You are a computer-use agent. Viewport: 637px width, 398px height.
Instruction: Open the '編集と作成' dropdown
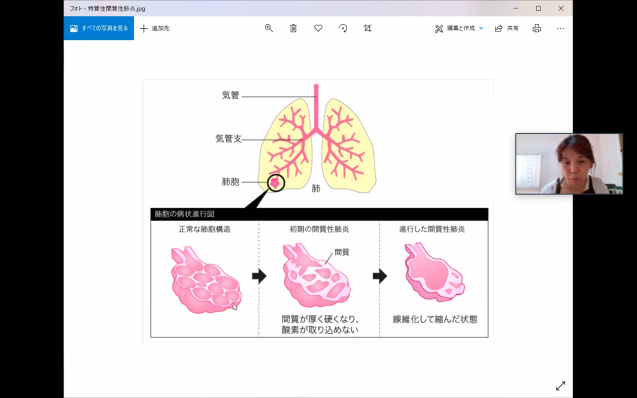coord(459,28)
